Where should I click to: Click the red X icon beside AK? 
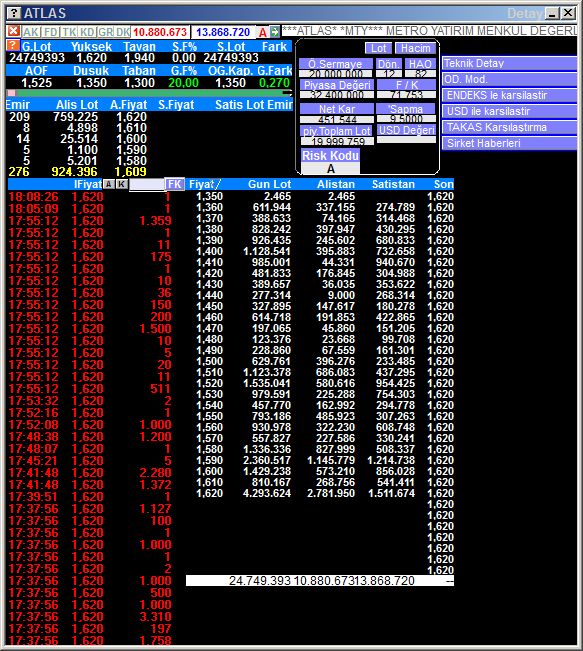click(14, 31)
